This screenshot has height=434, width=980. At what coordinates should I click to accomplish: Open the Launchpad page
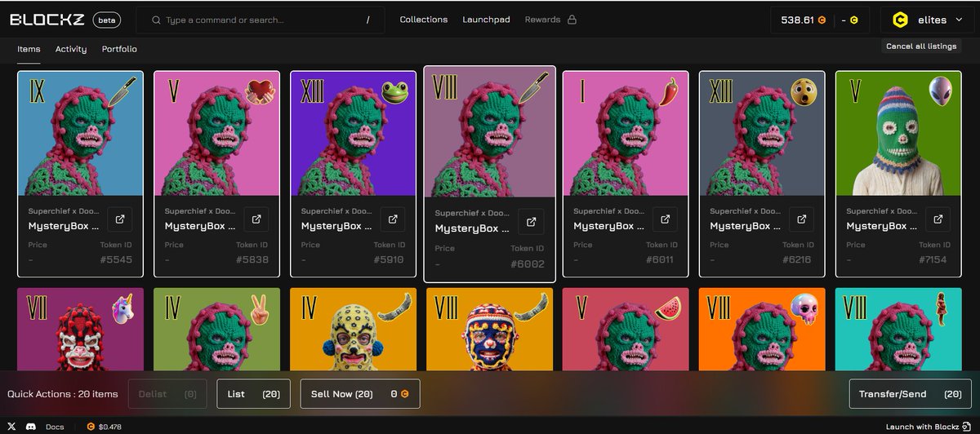tap(486, 20)
